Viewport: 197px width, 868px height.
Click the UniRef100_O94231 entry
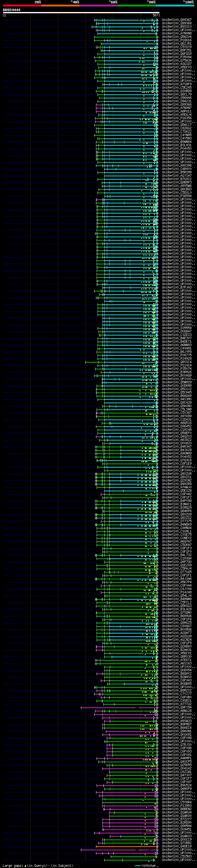177,101
